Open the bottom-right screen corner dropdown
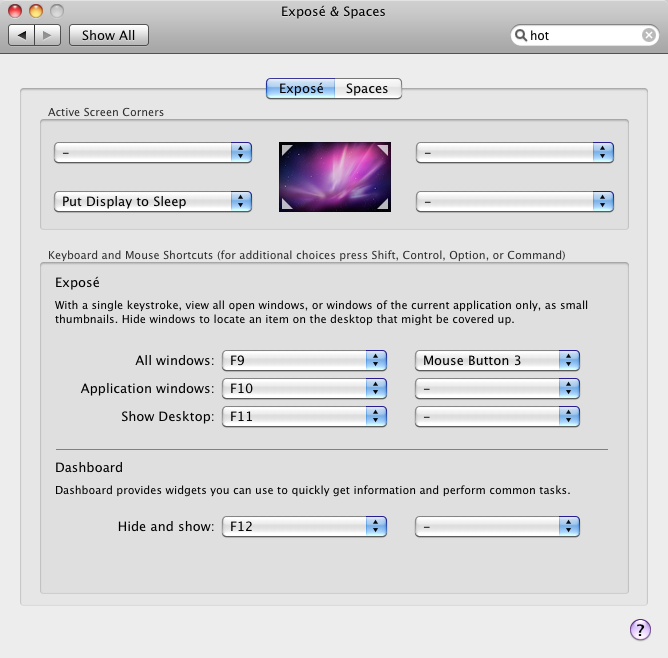 coord(515,201)
